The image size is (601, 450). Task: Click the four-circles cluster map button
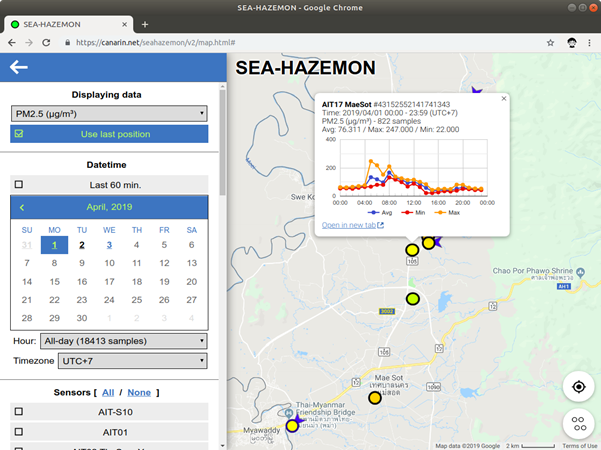[x=578, y=423]
